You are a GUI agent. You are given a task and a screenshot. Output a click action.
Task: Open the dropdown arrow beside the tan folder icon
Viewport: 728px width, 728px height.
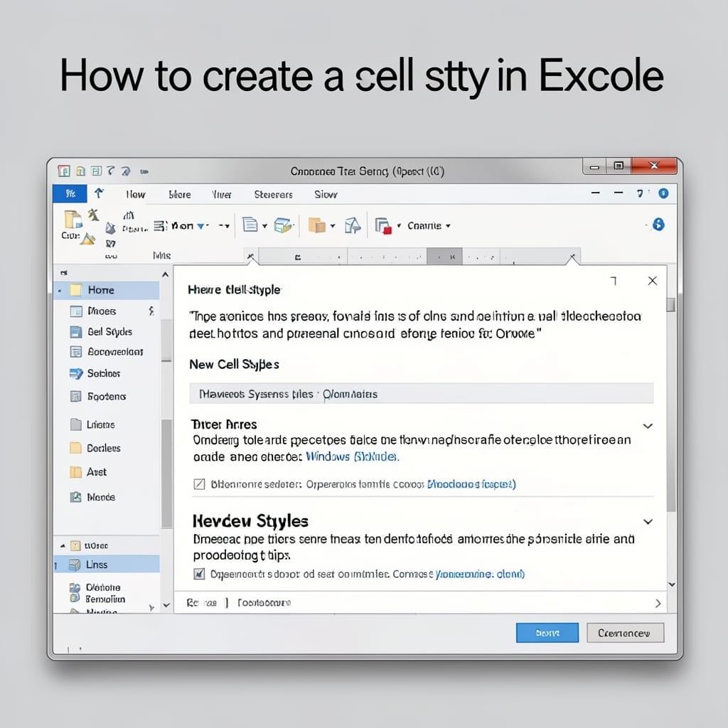[333, 226]
